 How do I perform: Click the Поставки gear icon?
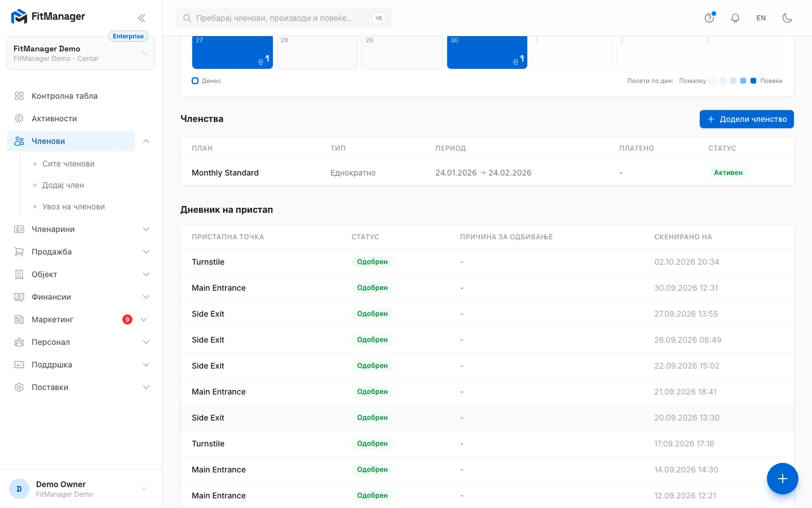(19, 387)
